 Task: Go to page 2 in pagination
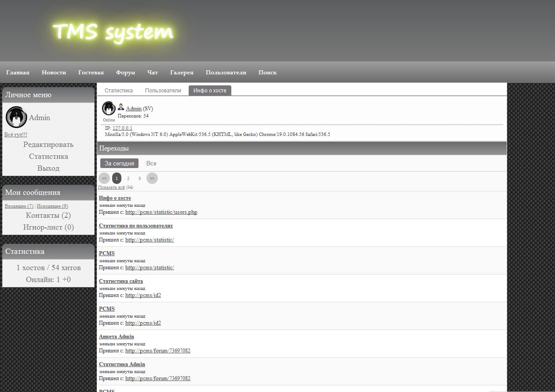pos(128,178)
